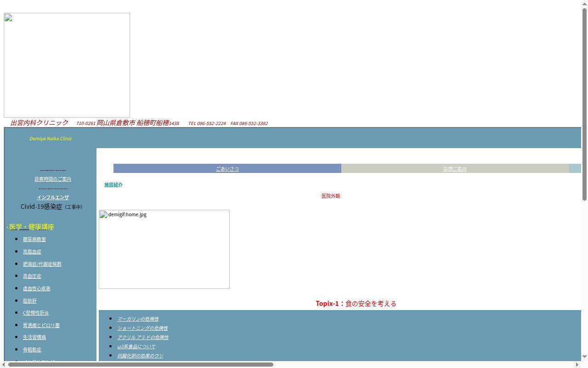Viewport: 588px width, 368px height.
Task: Open 生活習慣病 link
Action: point(34,337)
